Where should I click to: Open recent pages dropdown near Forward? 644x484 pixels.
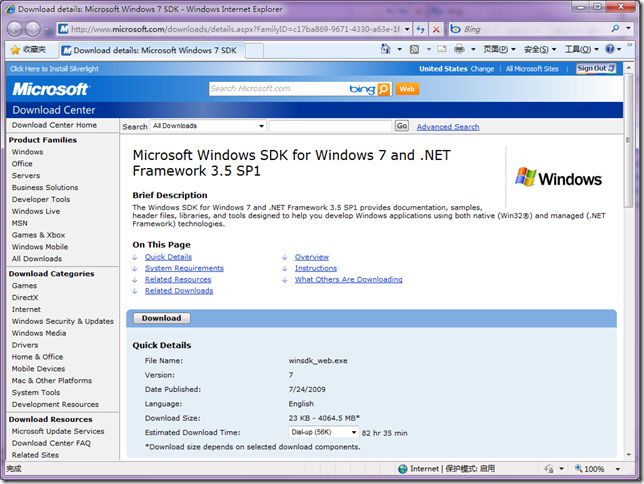coord(46,30)
